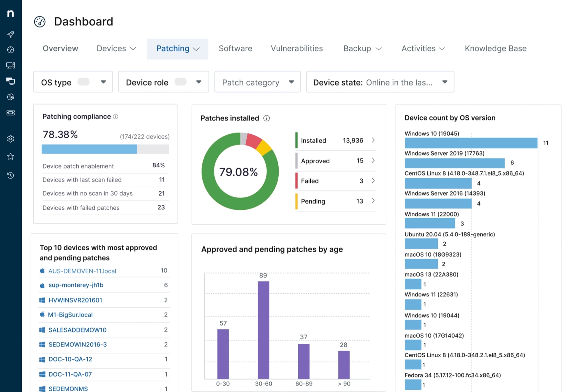
Task: Open device AUS-DEMOEN-11.local link
Action: point(82,271)
